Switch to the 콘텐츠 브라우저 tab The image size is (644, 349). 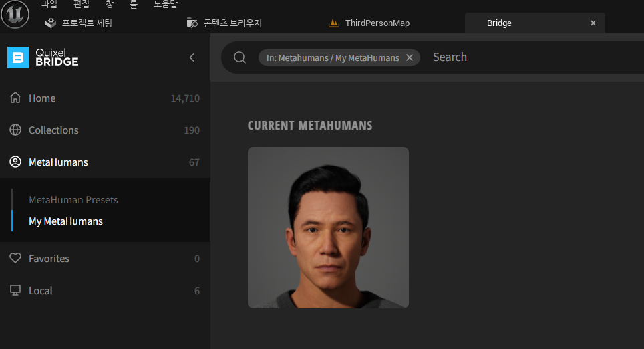pyautogui.click(x=232, y=23)
